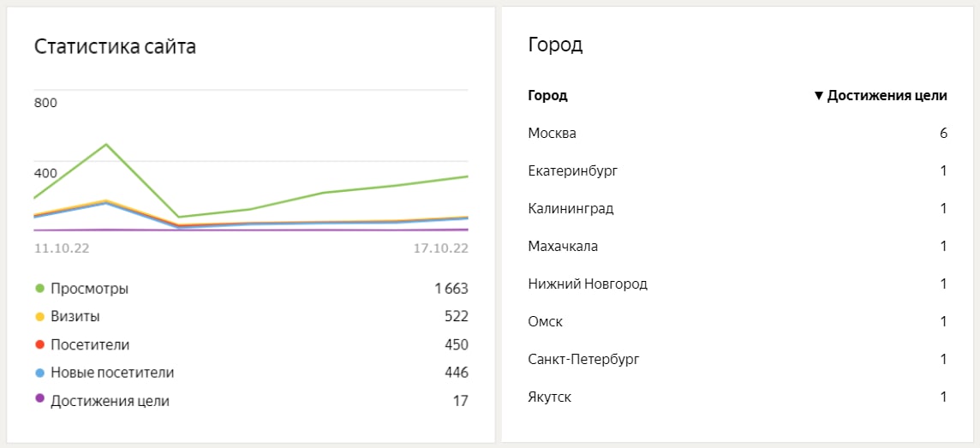Viewport: 980px width, 448px height.
Task: Click the 11.10.22 start date on chart
Action: (62, 248)
